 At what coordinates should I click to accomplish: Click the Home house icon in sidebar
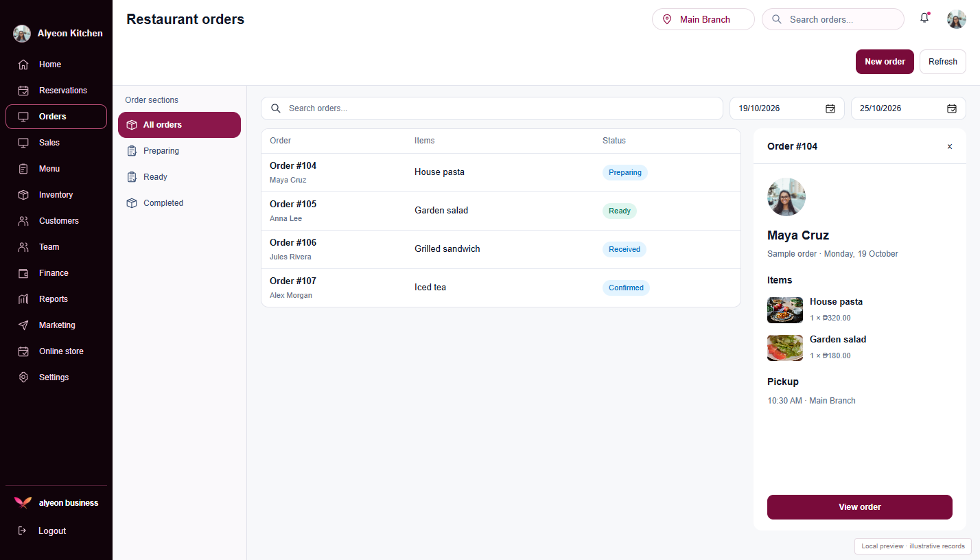pos(23,65)
